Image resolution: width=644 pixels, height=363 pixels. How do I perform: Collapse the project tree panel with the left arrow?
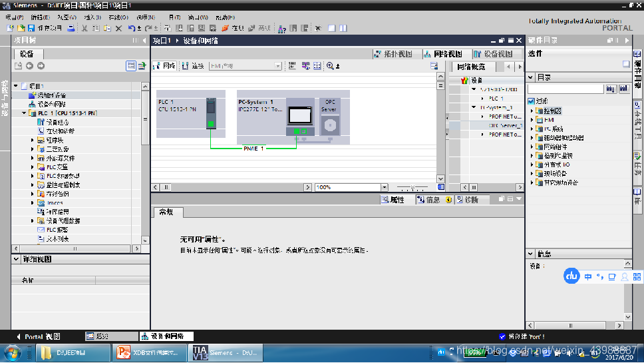click(144, 40)
